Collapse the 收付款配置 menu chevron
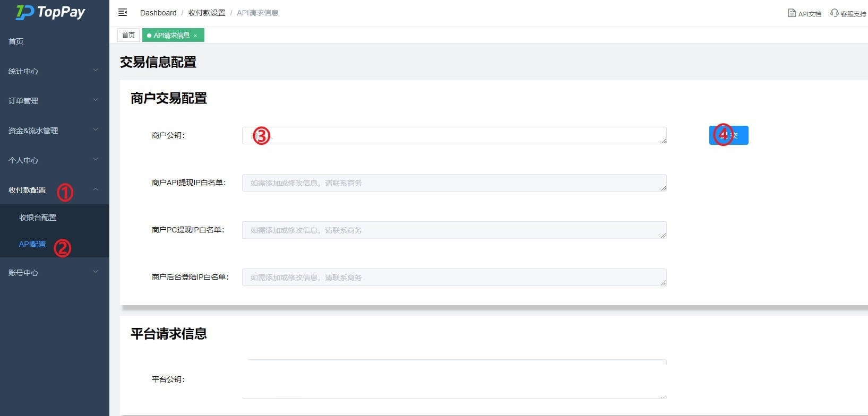 click(x=96, y=189)
